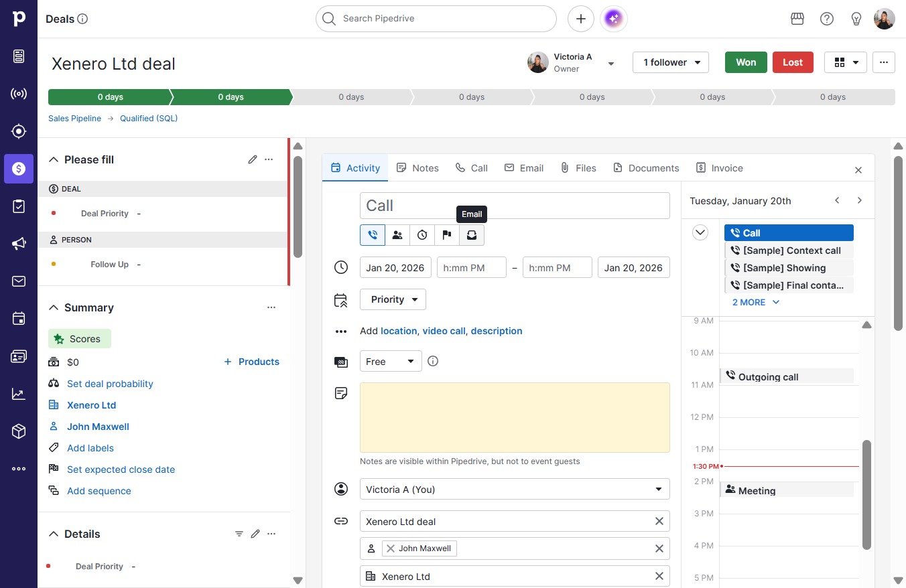Switch to the Files tab
Image resolution: width=906 pixels, height=588 pixels.
pyautogui.click(x=578, y=168)
